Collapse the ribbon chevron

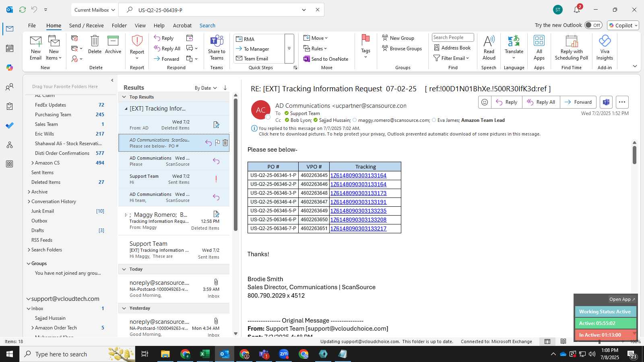[635, 66]
